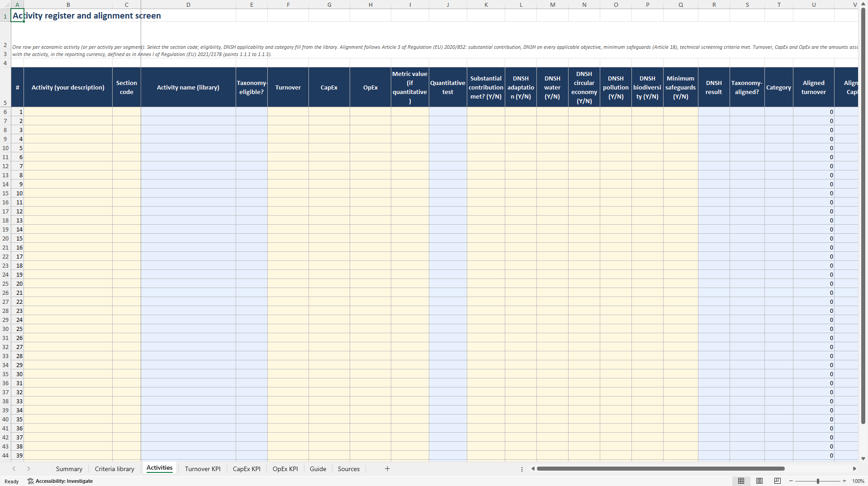Viewport: 868px width, 486px height.
Task: Open the Turnover KPI sheet tab
Action: [203, 469]
